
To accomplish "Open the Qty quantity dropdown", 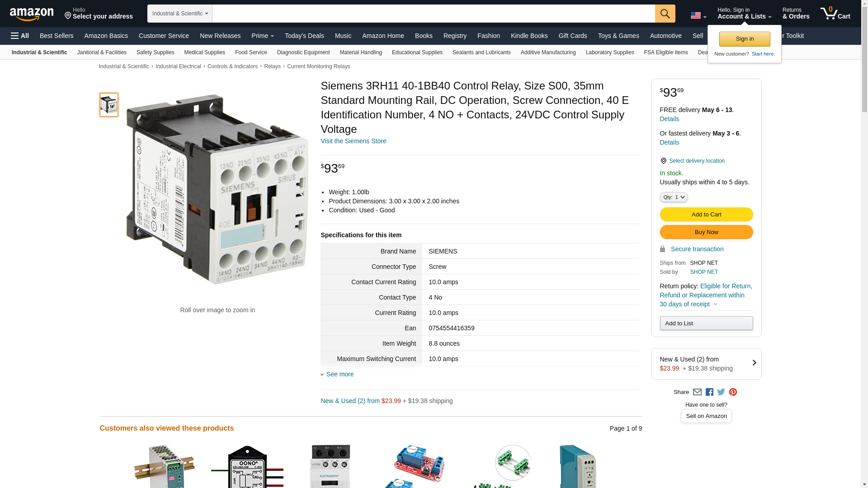I will [674, 197].
